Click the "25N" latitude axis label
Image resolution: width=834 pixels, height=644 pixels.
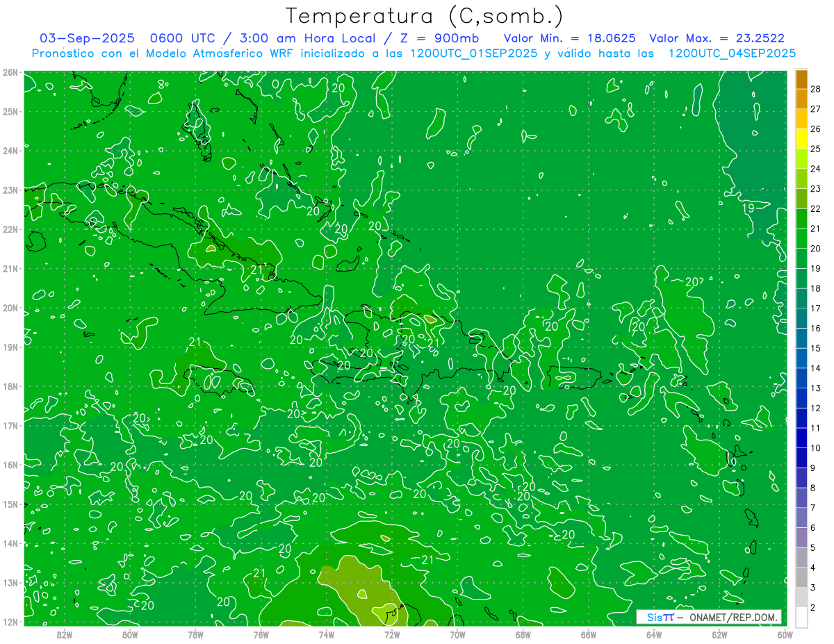(10, 111)
